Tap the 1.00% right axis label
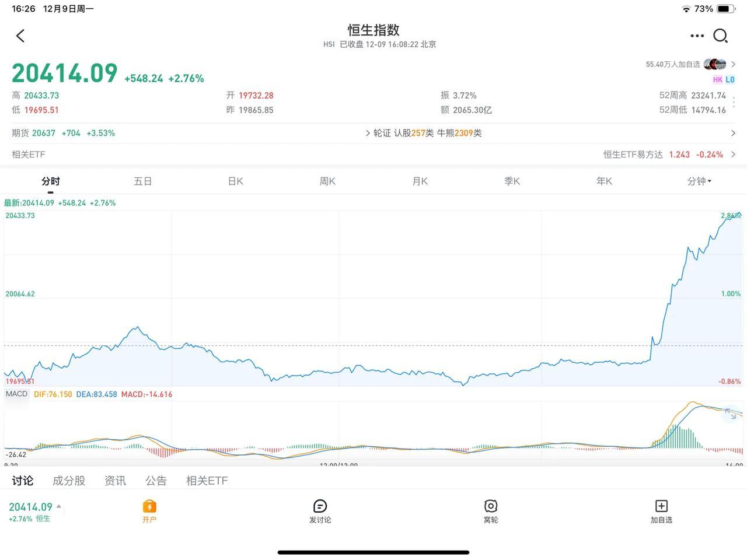Screen dimensions: 747x560 click(731, 294)
